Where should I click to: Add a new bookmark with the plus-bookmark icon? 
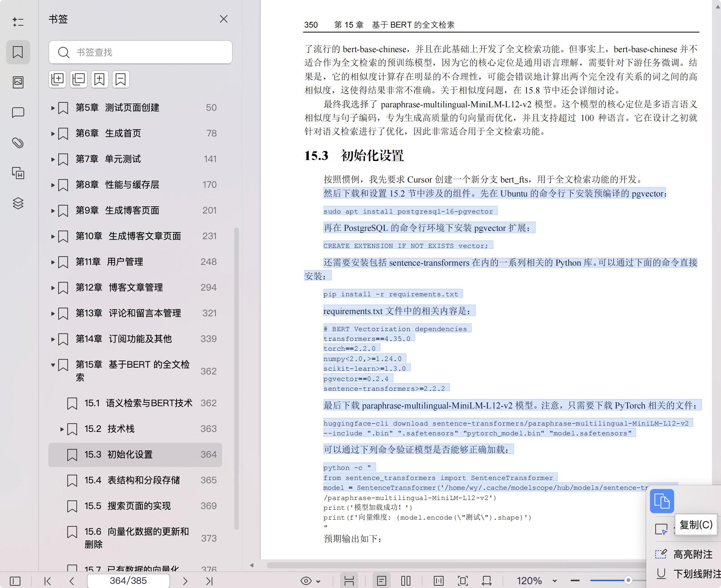99,79
